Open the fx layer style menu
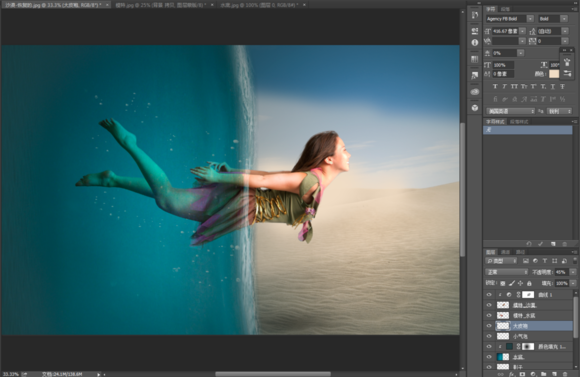The width and height of the screenshot is (580, 377). 512,374
